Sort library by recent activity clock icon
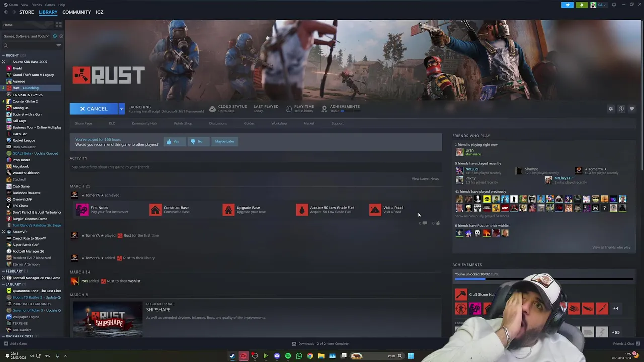 point(55,36)
